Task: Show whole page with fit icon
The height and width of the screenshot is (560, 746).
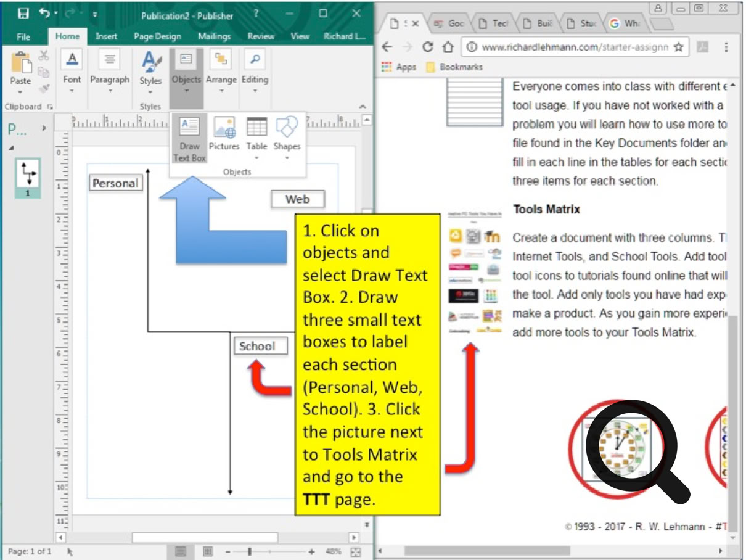Action: pos(356,551)
